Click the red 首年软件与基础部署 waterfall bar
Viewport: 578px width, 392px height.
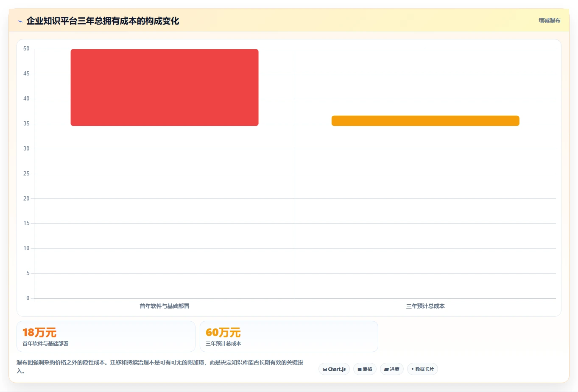(165, 87)
